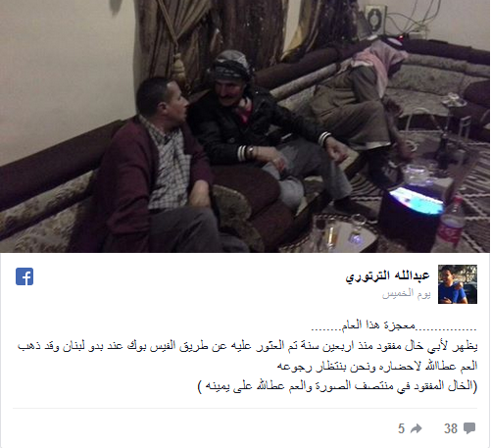Click the tray with glasses in the photo
Viewport: 491px width, 448px height.
[x=341, y=232]
